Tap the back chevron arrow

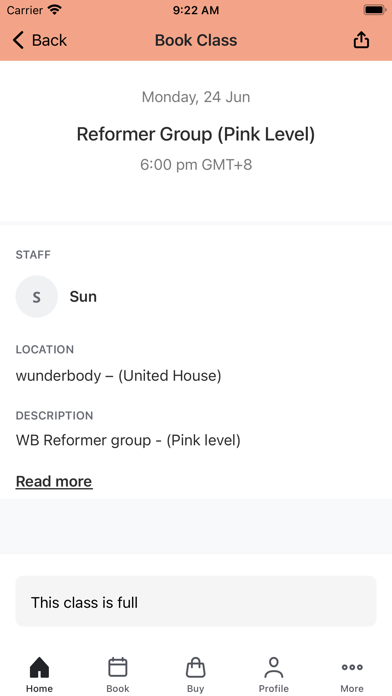point(18,40)
